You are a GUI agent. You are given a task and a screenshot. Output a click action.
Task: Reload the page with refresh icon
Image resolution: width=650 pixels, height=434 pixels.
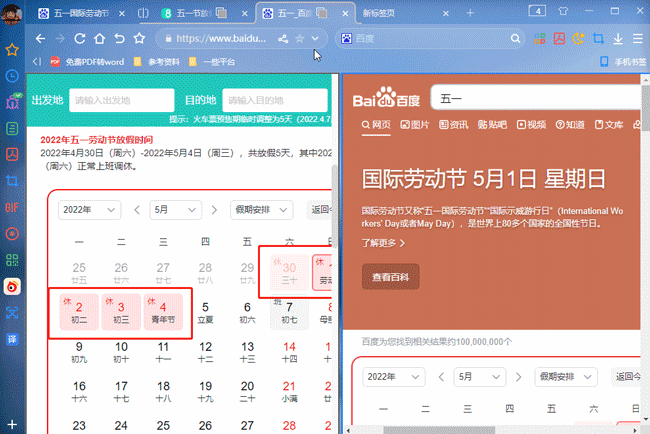(x=80, y=39)
